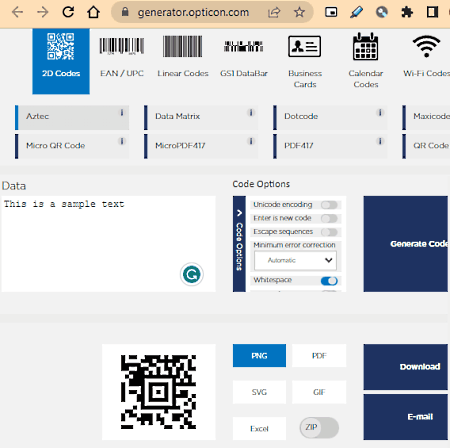Select Excel output format
Image resolution: width=450 pixels, height=448 pixels.
(259, 429)
